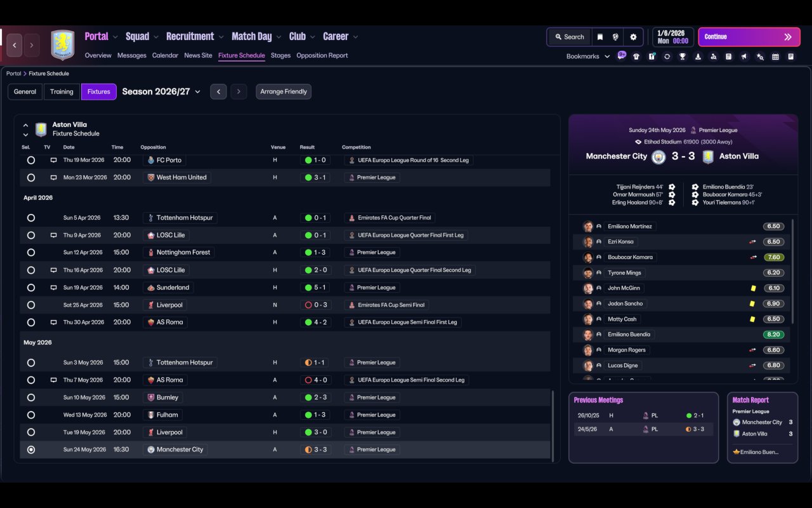
Task: Click TV icon for West Ham United fixture
Action: pos(54,178)
